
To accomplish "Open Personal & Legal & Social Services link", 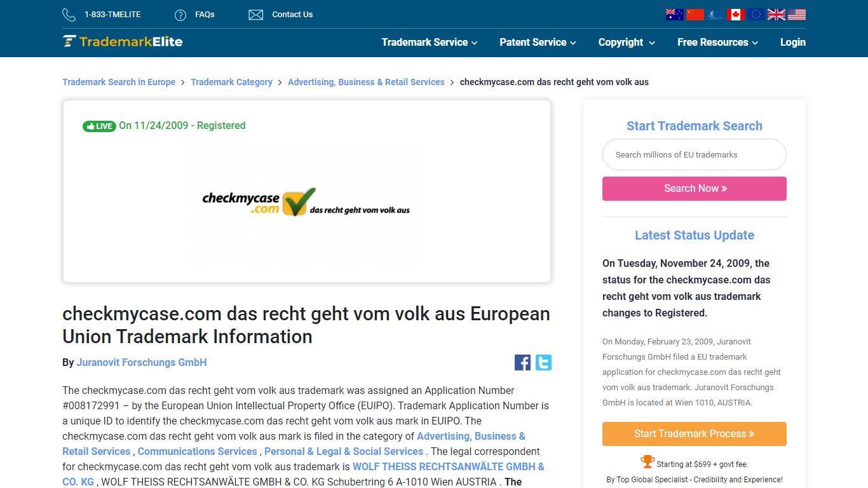I will pos(344,451).
